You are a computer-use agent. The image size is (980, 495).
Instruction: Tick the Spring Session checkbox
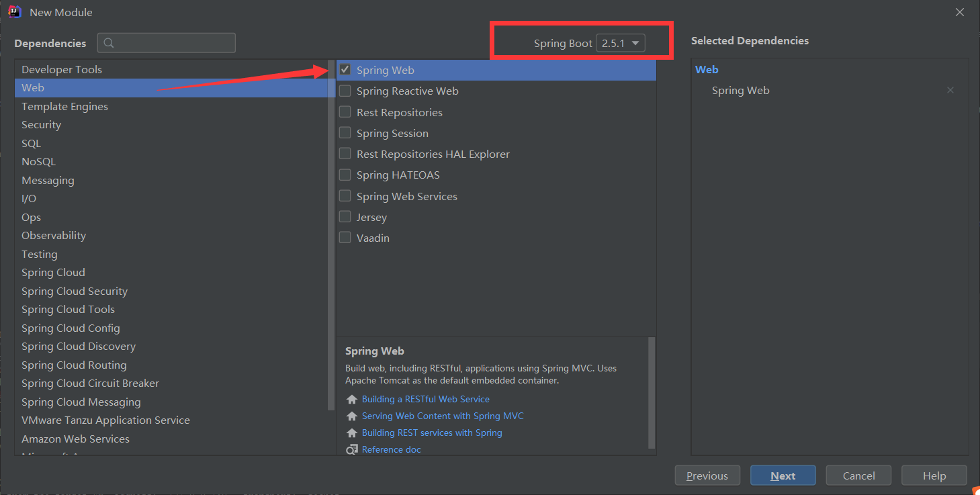[345, 132]
